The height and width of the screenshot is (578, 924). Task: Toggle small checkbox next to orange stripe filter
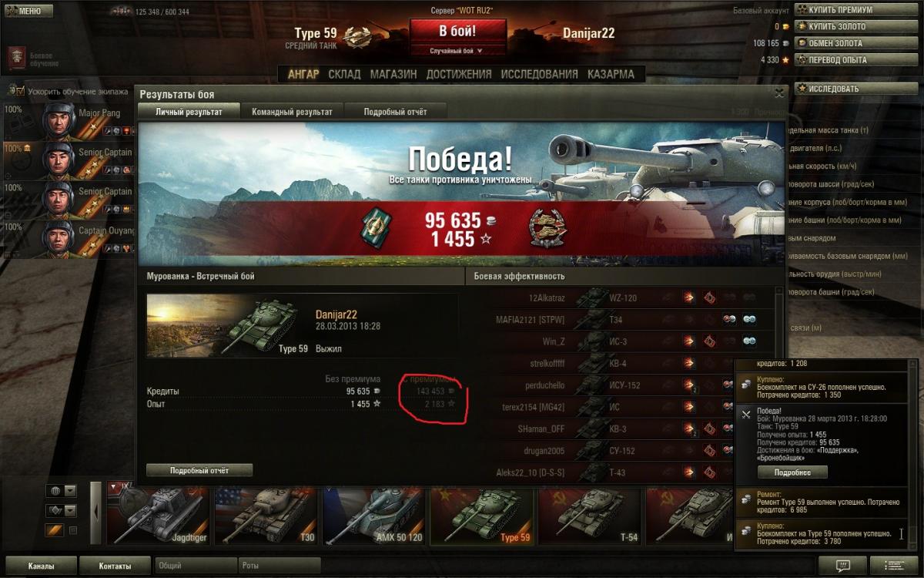73,530
